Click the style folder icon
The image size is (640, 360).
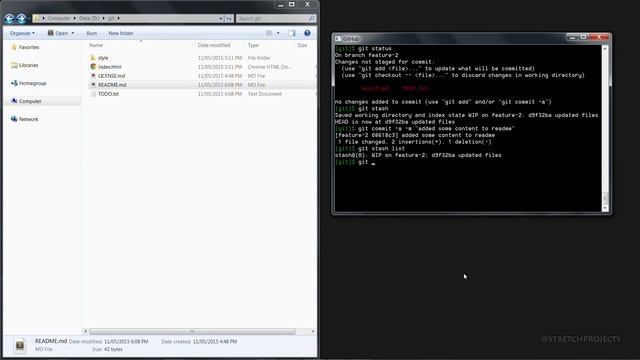(93, 58)
